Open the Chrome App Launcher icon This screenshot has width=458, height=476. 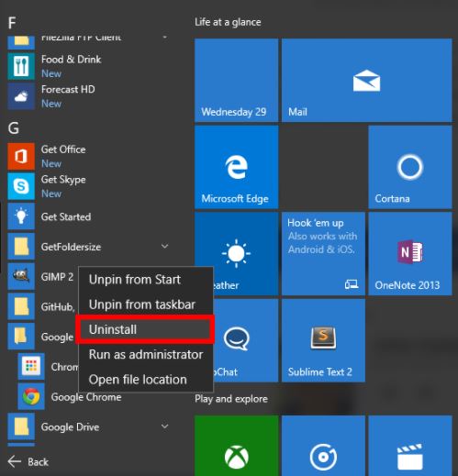(x=31, y=366)
